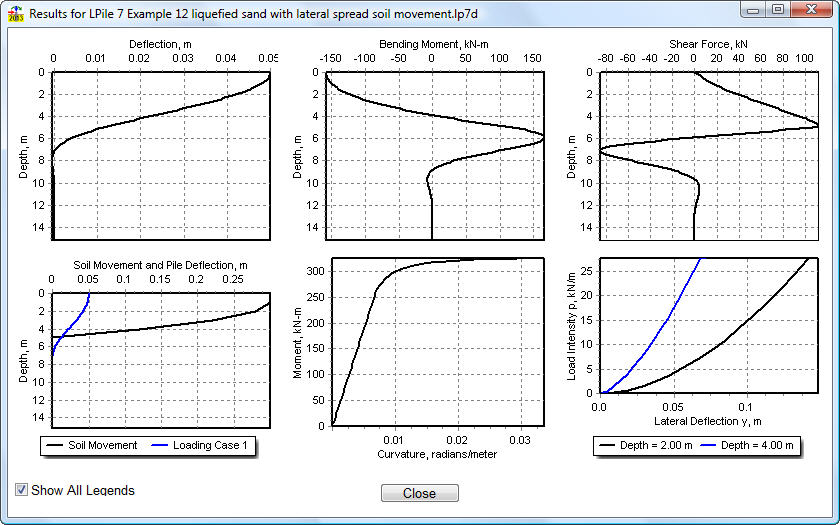The image size is (840, 525).
Task: Maximize the results window
Action: pos(778,9)
